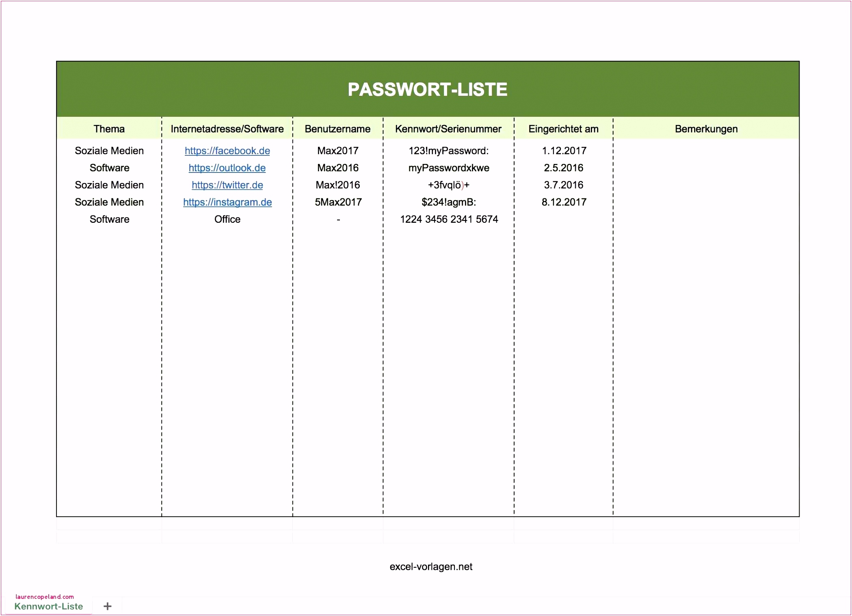Select the cell with 123!myPassword:
Screen dimensions: 852x616
(448, 151)
